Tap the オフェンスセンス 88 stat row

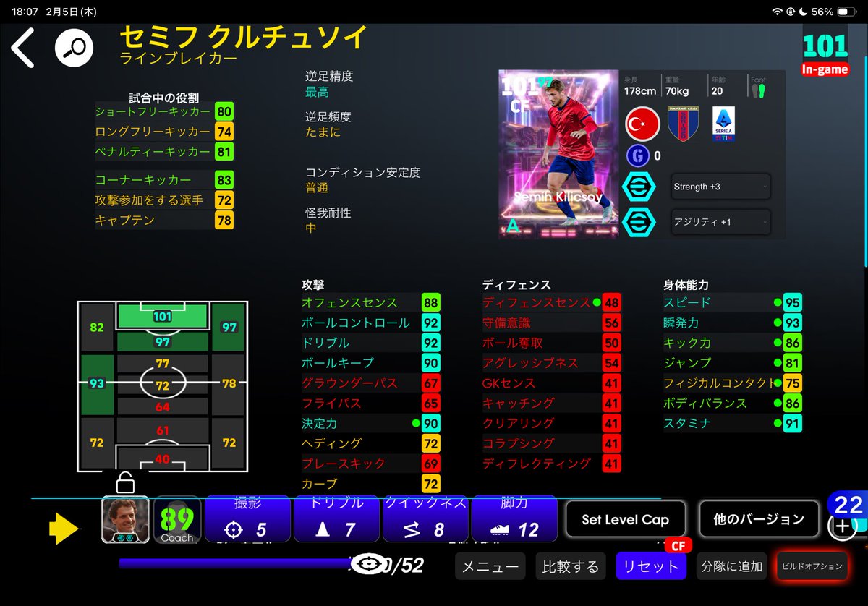pyautogui.click(x=370, y=303)
